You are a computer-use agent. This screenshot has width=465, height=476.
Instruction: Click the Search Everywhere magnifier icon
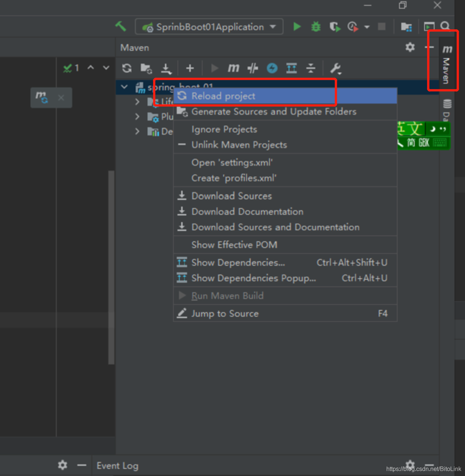click(x=445, y=26)
